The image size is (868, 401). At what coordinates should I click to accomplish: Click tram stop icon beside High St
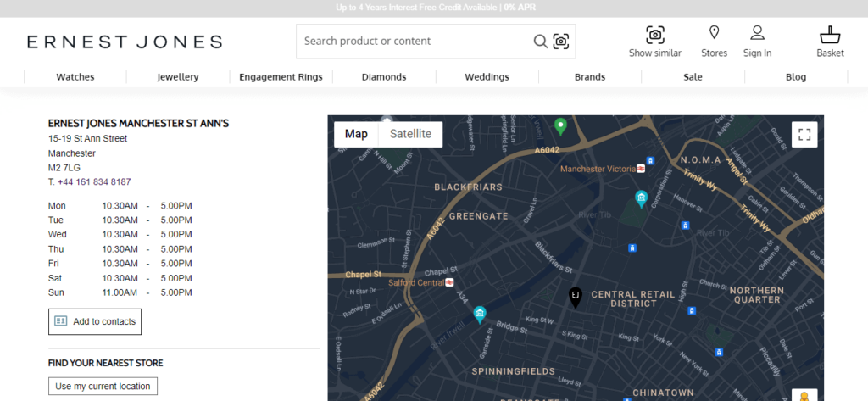[x=692, y=311]
